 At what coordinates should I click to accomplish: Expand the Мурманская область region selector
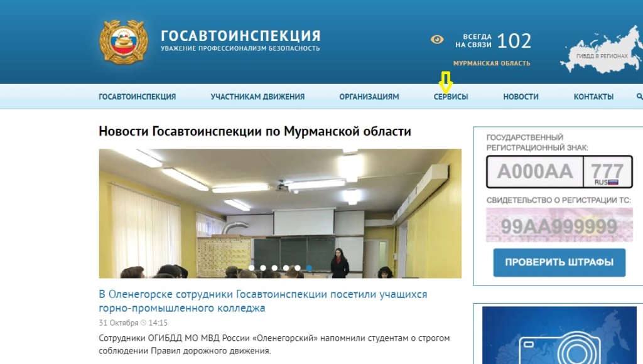tap(491, 63)
